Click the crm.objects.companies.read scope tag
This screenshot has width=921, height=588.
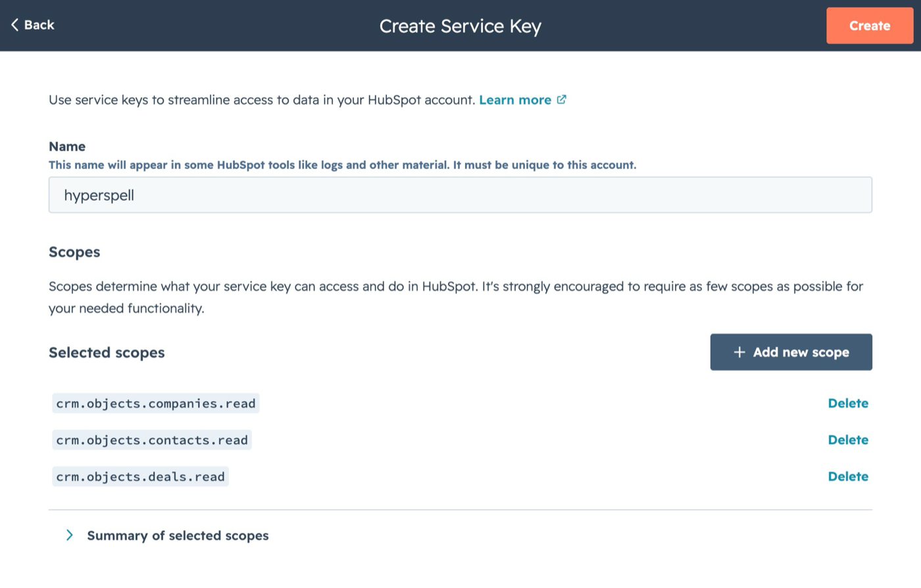tap(156, 403)
